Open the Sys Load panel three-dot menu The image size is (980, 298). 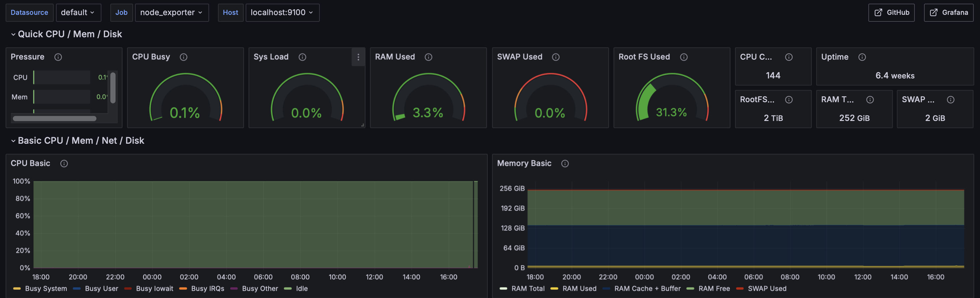(x=358, y=57)
